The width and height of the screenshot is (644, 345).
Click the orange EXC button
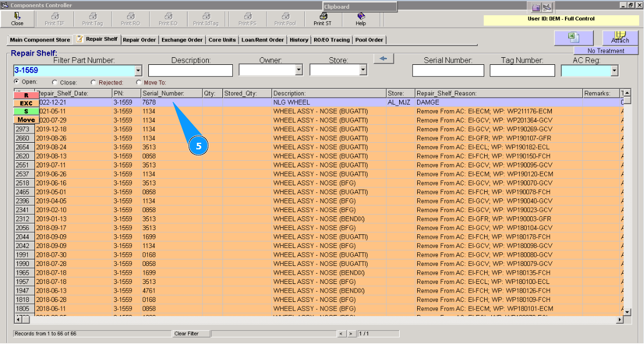pyautogui.click(x=26, y=103)
